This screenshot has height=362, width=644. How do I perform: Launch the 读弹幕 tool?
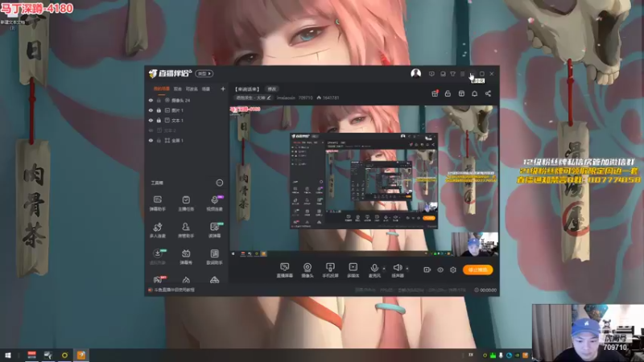[x=214, y=230]
